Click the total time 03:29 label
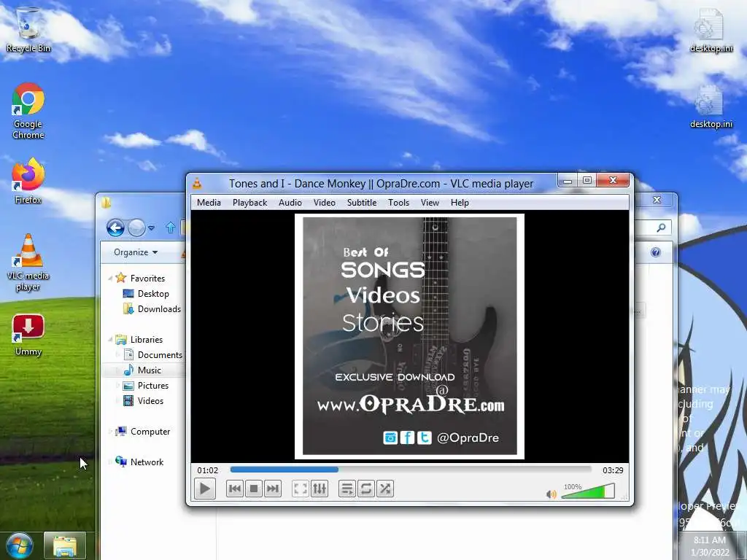This screenshot has height=560, width=747. [613, 470]
